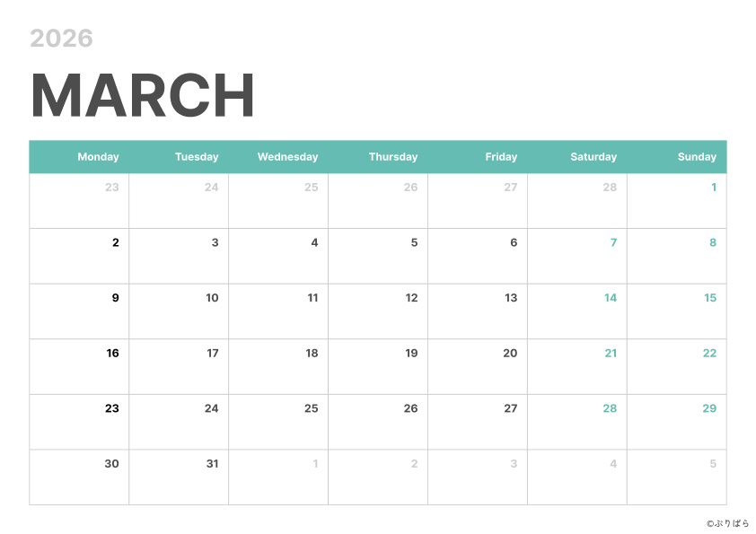Click the Monday column header
Viewport: 756px width, 534px height.
tap(98, 157)
